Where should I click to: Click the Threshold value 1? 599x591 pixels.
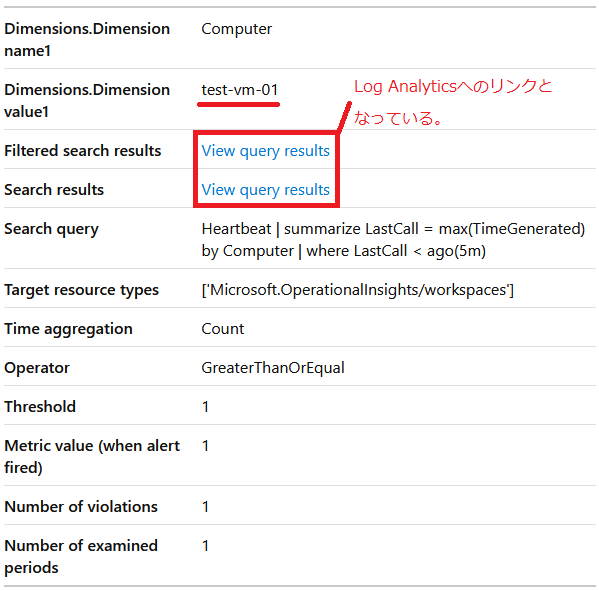click(x=206, y=407)
